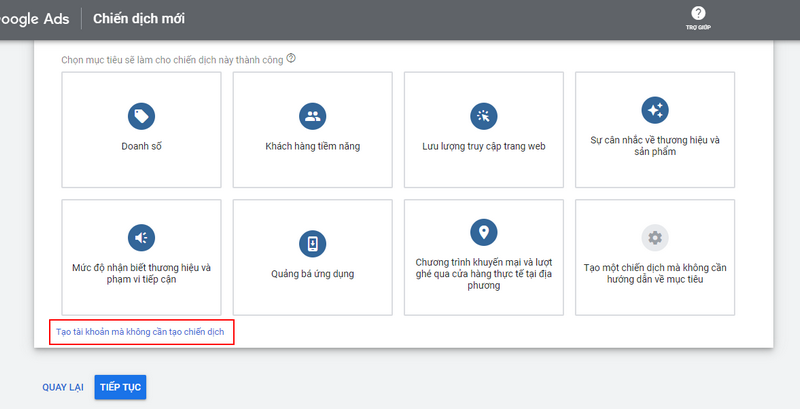Image resolution: width=800 pixels, height=409 pixels.
Task: Click 'Lưu lượng truy cập trang web' label text
Action: pyautogui.click(x=484, y=146)
